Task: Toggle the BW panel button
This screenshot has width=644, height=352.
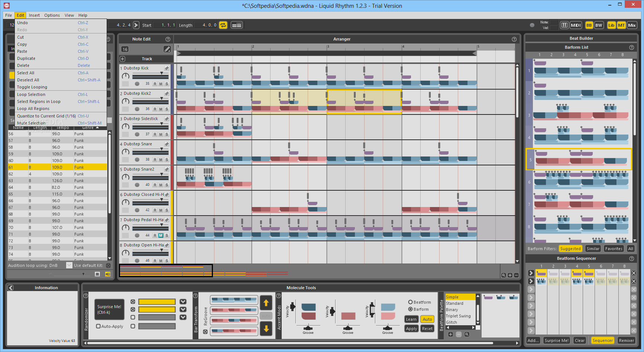Action: click(598, 25)
